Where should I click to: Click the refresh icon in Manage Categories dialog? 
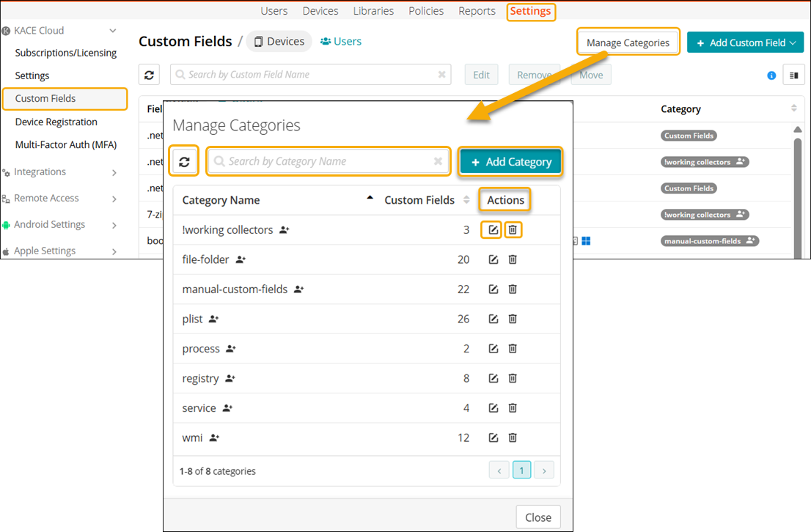pyautogui.click(x=185, y=162)
